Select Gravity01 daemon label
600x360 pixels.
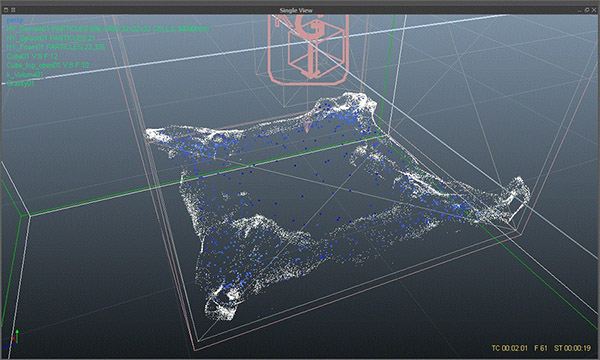click(21, 83)
